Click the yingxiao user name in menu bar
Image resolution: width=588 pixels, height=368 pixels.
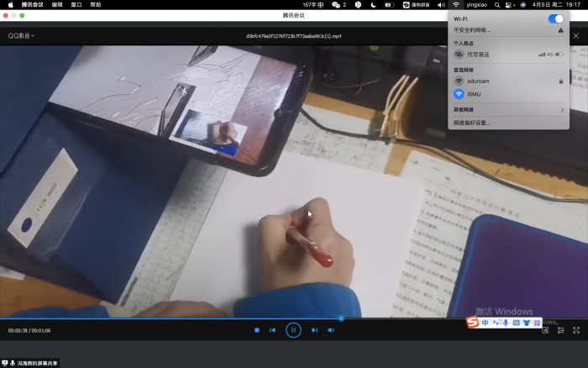click(x=476, y=5)
